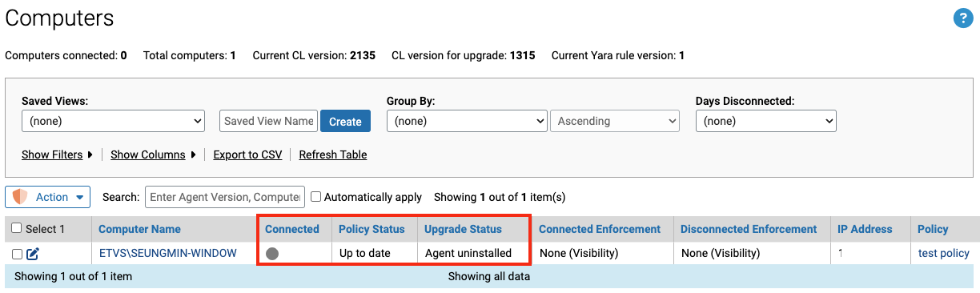This screenshot has width=980, height=293.
Task: Sort by Computer Name column header
Action: click(x=139, y=229)
